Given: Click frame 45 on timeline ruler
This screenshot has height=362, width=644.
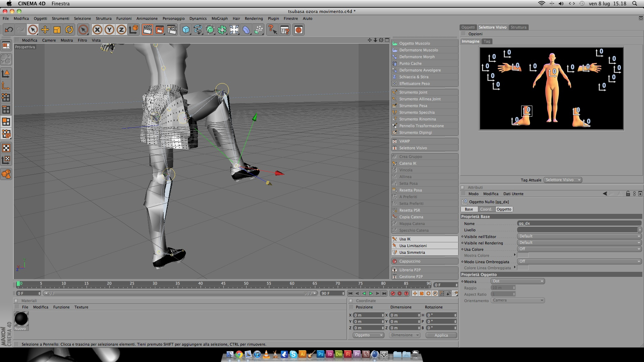Looking at the screenshot, I should 223,285.
